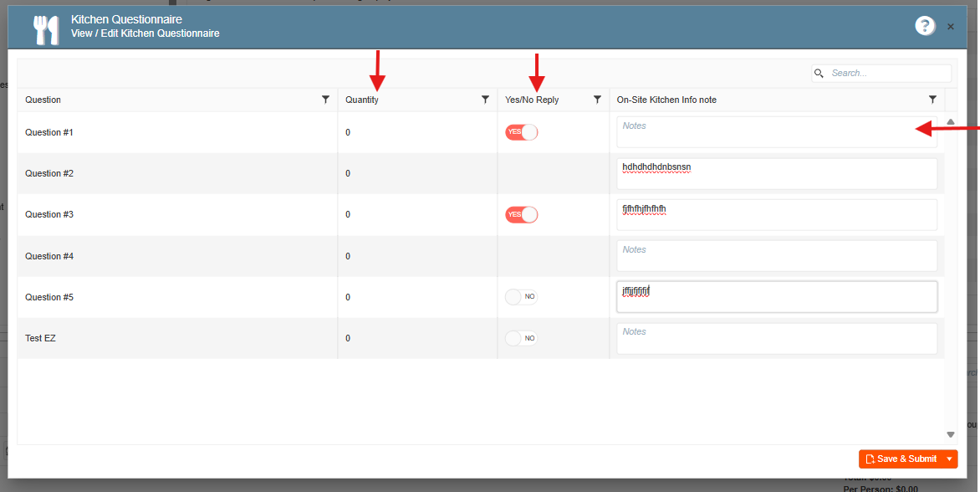
Task: Click the Question #5 notes field
Action: click(777, 297)
